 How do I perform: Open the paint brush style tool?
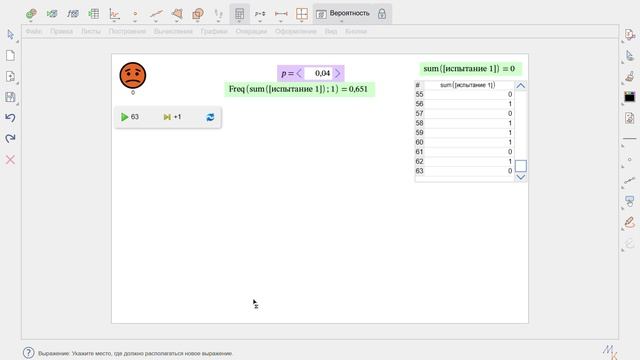(x=630, y=76)
